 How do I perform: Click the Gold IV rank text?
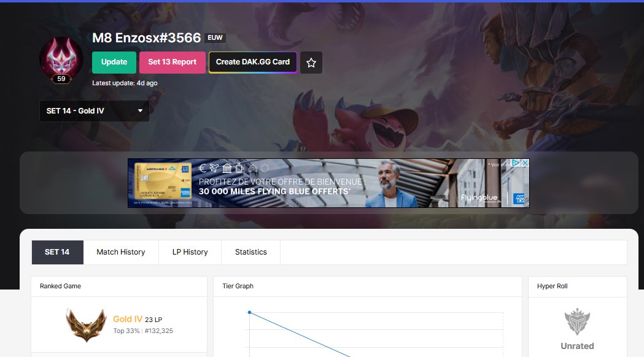point(128,319)
